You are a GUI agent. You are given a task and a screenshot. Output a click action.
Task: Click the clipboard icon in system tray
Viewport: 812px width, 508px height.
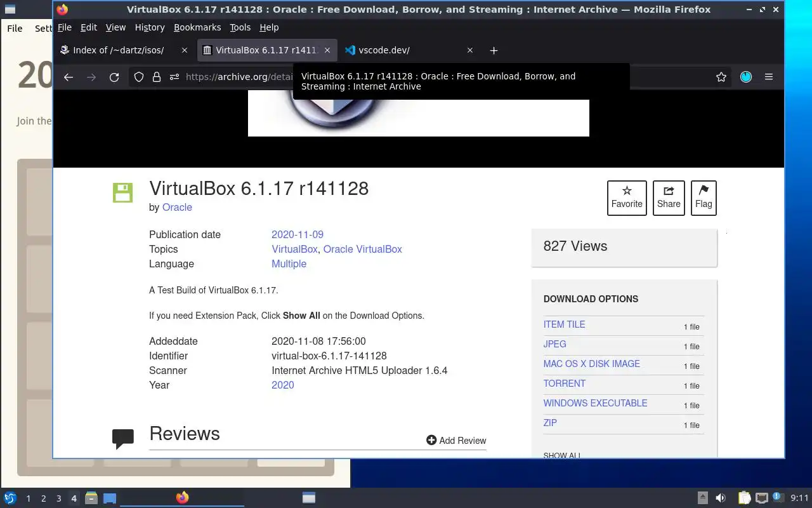tap(744, 498)
